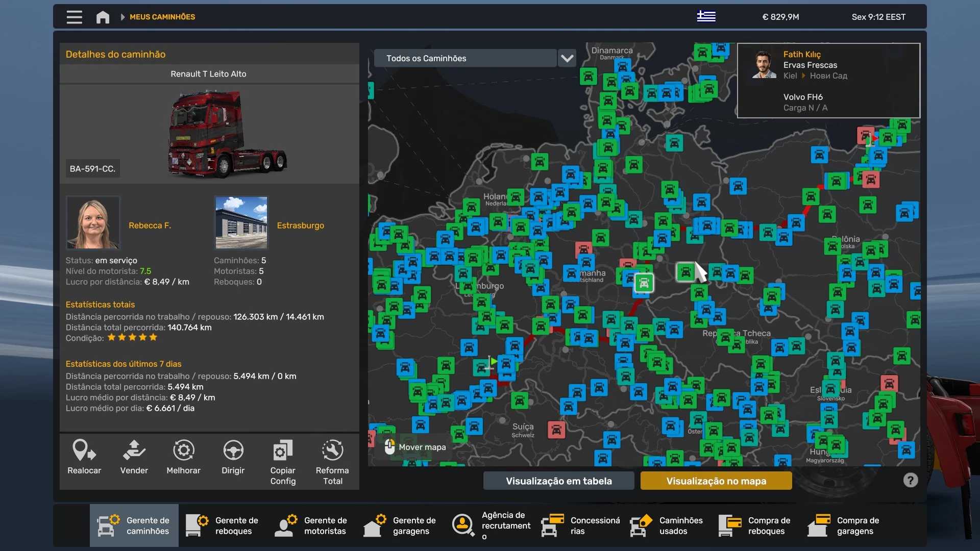Click the Renault T truck thumbnail
Image resolution: width=980 pixels, height=551 pixels.
click(227, 134)
